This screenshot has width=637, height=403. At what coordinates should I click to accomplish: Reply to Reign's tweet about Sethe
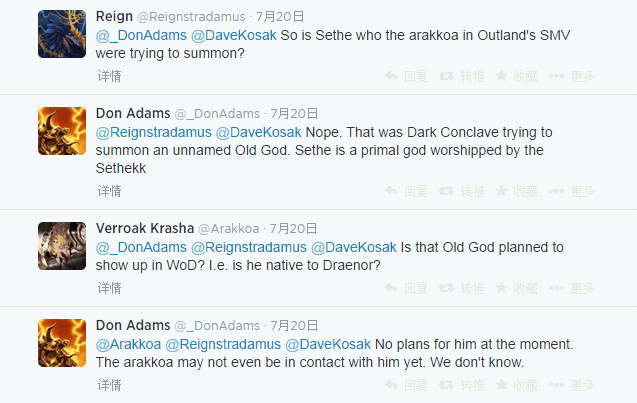click(406, 76)
